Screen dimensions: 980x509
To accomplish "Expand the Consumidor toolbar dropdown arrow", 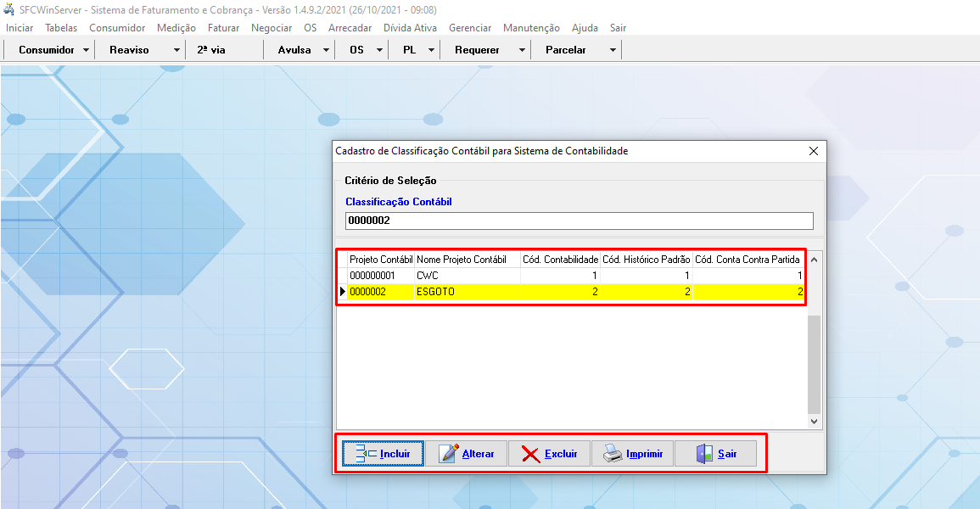I will [87, 50].
